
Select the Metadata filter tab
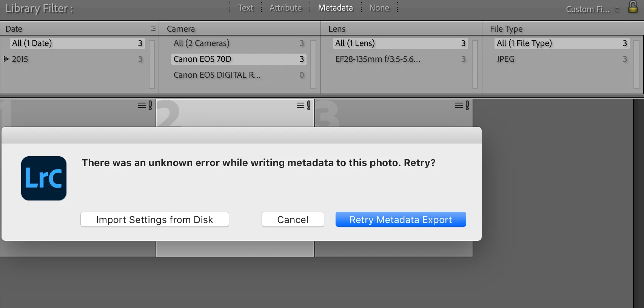336,8
